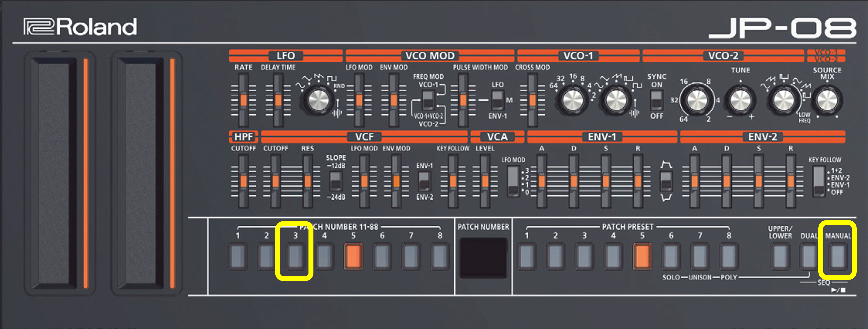
Task: Touch the first (left) ribbon controller strip
Action: point(54,173)
